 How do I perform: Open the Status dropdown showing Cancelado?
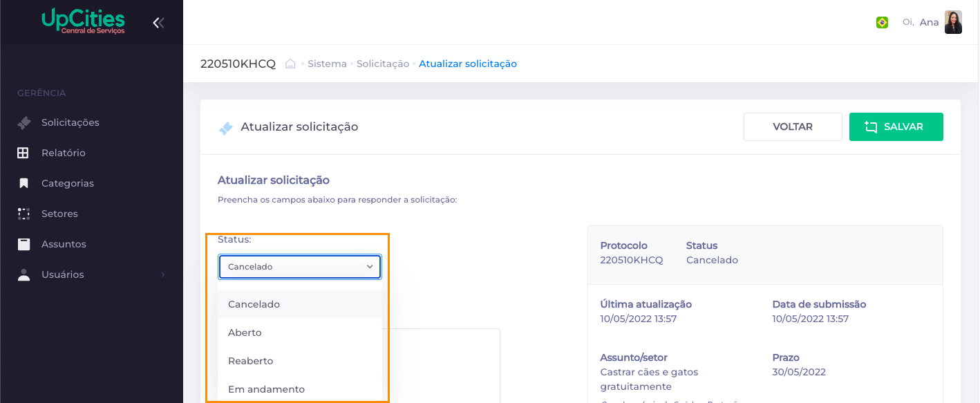click(300, 267)
